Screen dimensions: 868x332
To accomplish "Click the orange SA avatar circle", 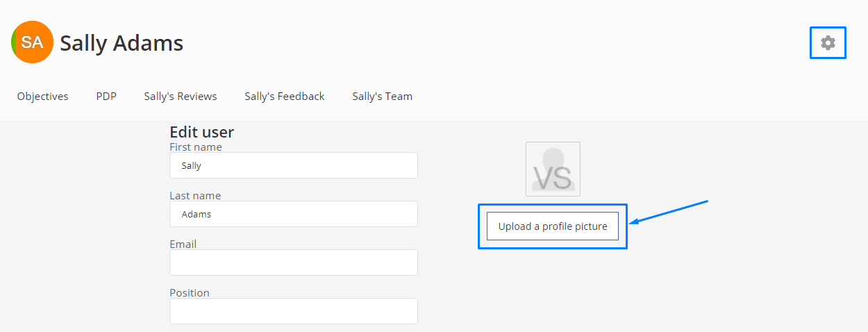I will click(32, 42).
